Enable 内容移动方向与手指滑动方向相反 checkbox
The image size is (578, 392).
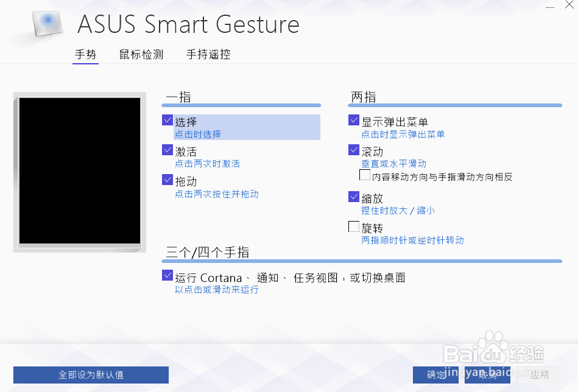[x=365, y=175]
